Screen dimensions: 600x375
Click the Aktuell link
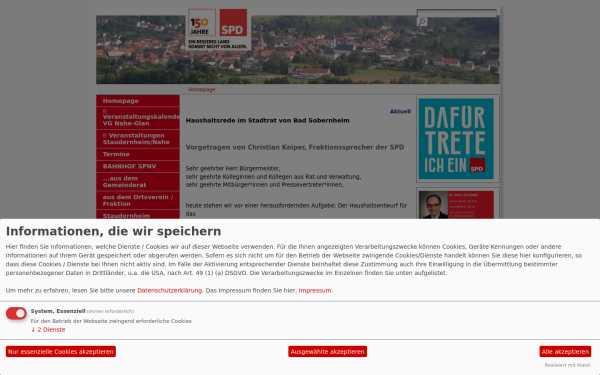pos(400,111)
